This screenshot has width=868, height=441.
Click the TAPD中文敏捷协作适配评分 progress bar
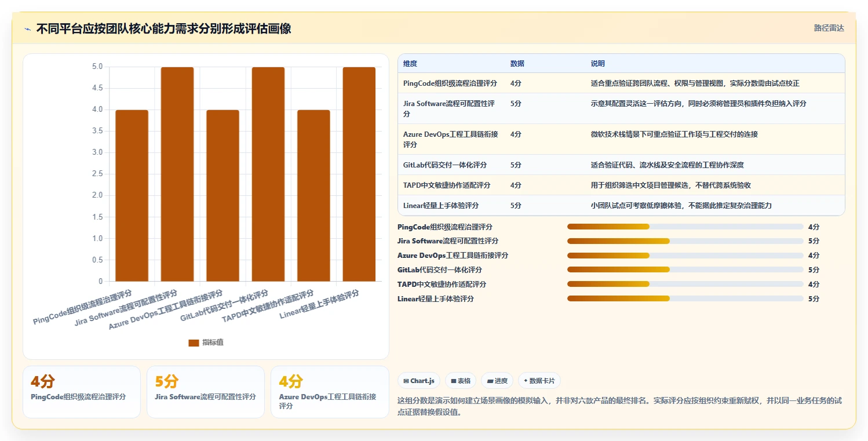coord(685,285)
